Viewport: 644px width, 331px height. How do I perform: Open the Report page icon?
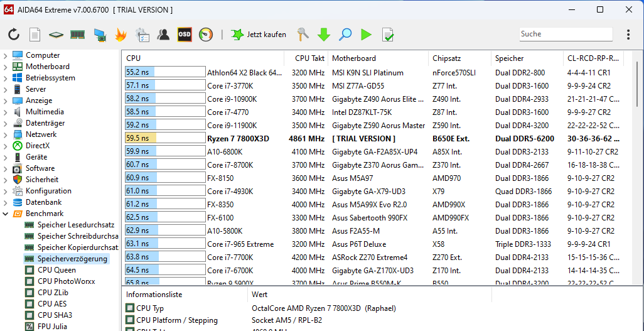[x=35, y=35]
